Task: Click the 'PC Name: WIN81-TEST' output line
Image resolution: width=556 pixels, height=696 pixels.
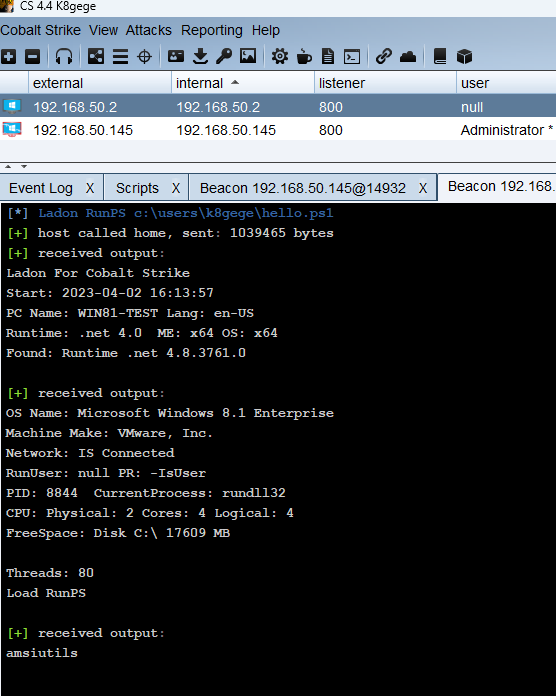Action: [130, 313]
